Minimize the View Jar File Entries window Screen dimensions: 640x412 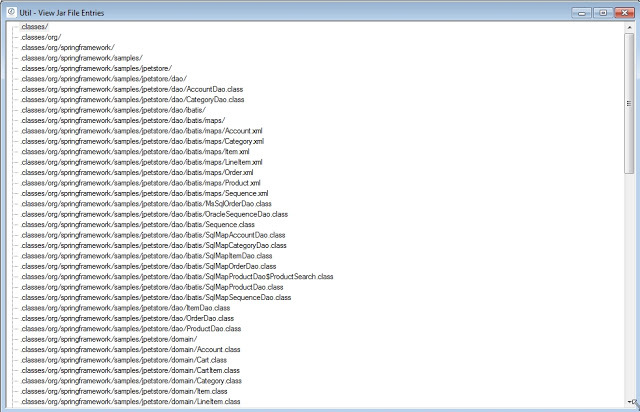pos(582,11)
